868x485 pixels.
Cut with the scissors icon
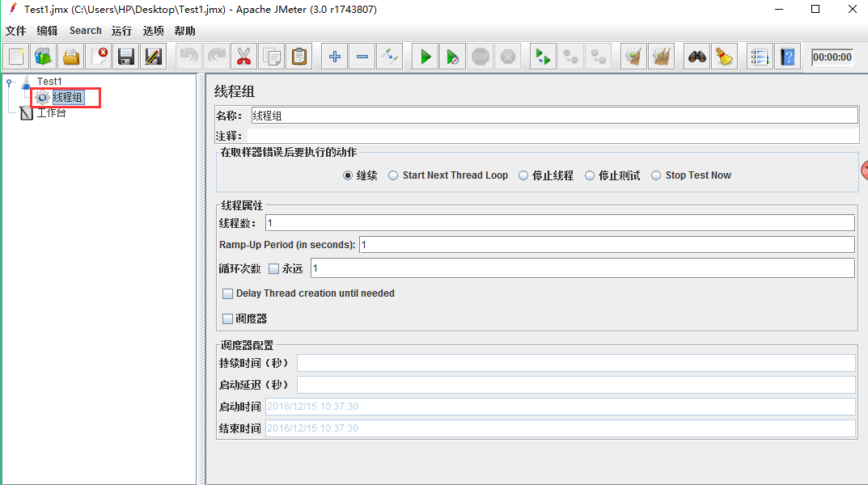tap(244, 57)
